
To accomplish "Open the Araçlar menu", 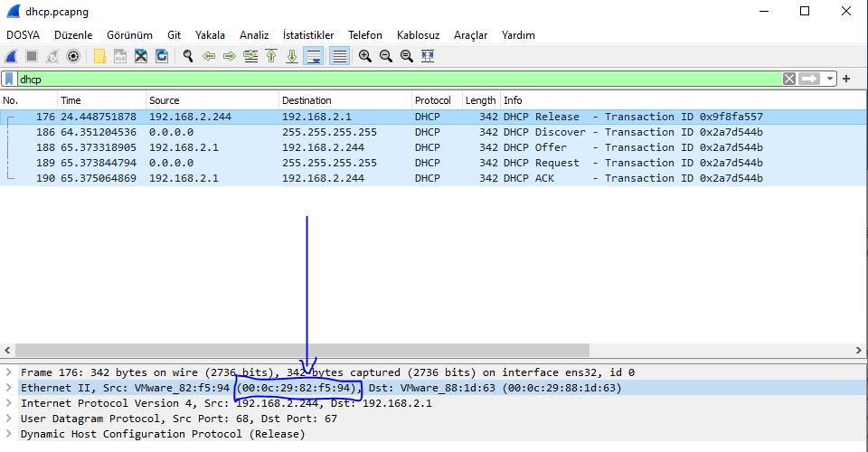I will click(470, 35).
